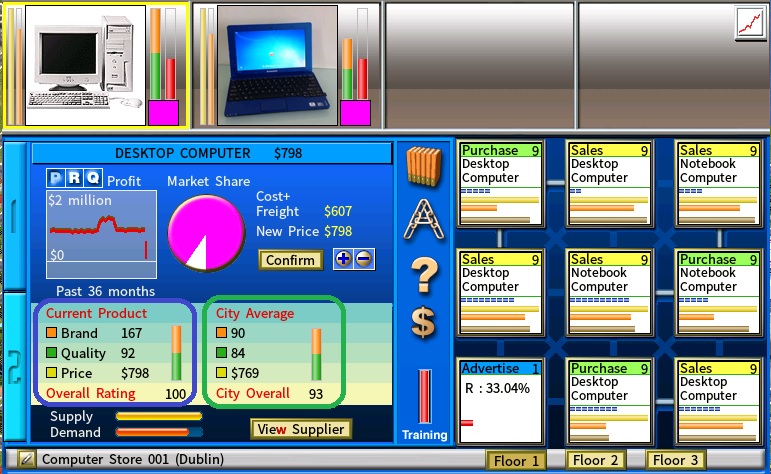Click the 'Past 36 months' label
This screenshot has height=474, width=771.
pos(105,291)
